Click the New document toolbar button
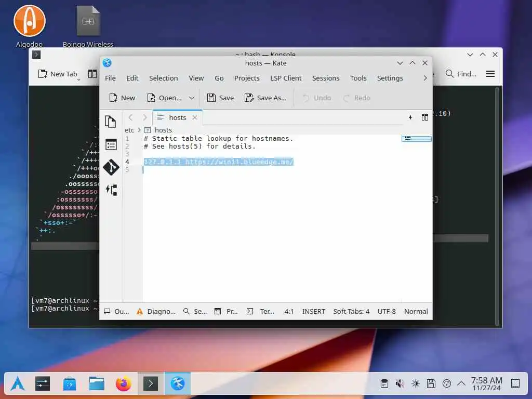This screenshot has height=399, width=532. tap(122, 98)
